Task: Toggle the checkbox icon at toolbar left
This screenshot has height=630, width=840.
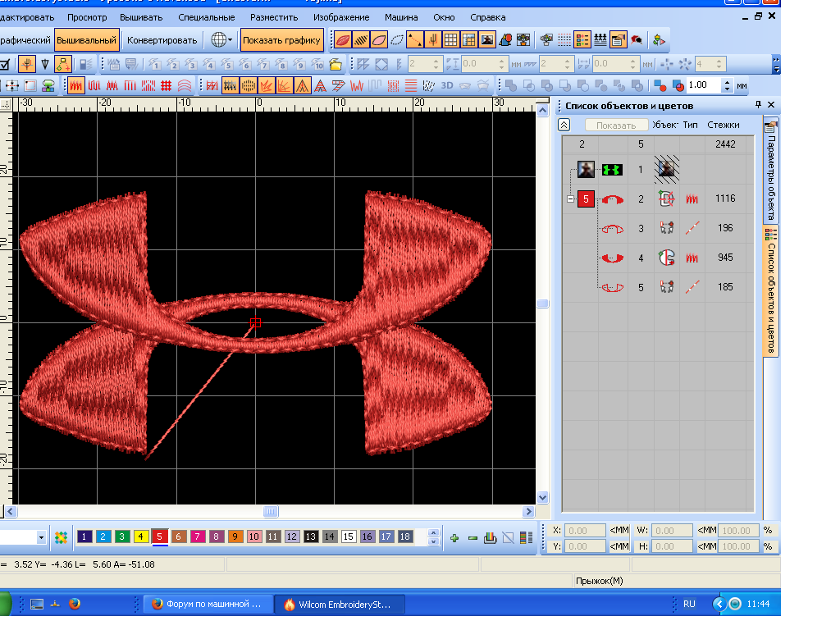Action: click(x=5, y=64)
